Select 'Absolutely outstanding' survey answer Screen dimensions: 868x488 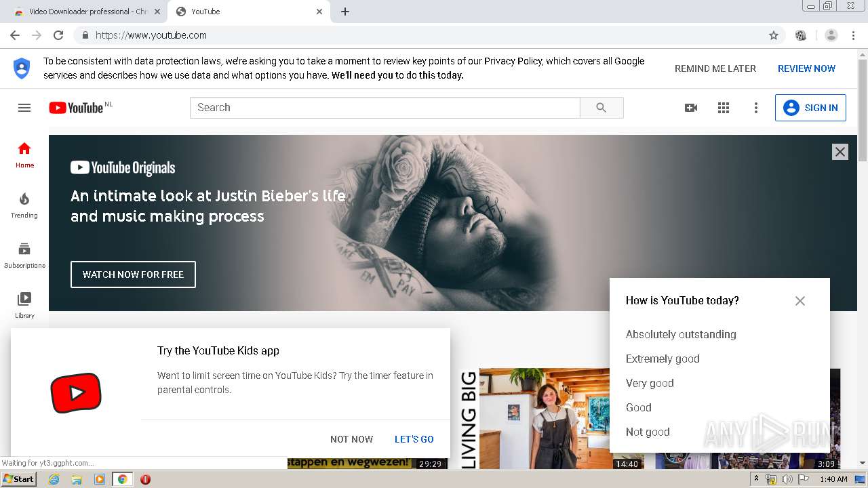[681, 334]
